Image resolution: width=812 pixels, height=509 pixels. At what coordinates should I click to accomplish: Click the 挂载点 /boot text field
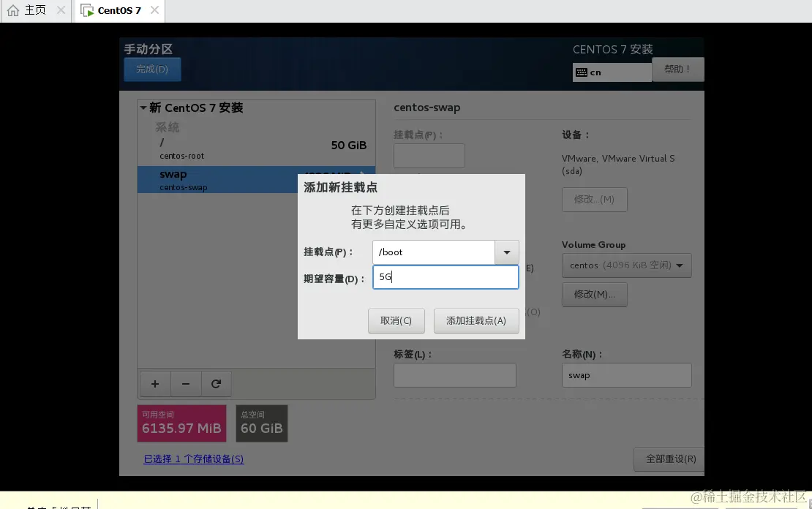click(434, 252)
